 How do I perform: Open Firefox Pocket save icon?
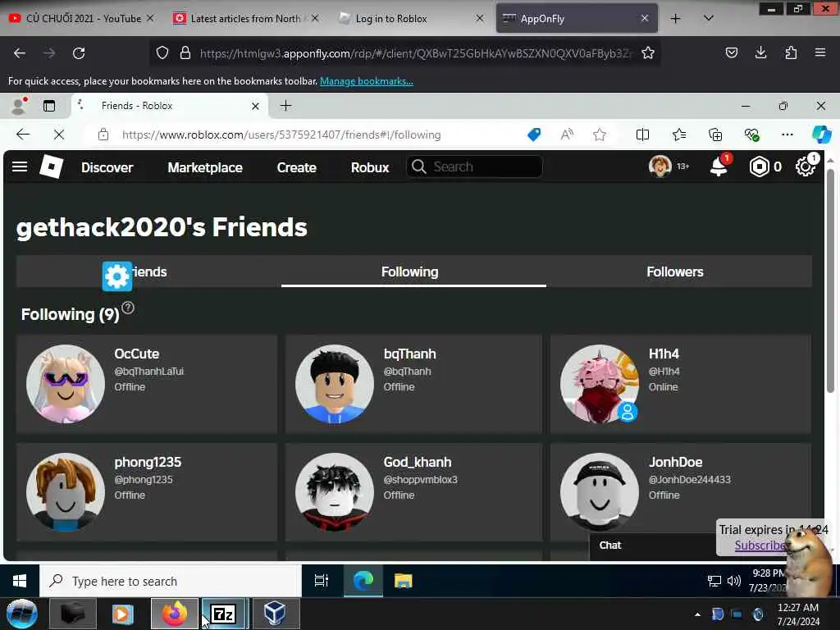tap(731, 52)
